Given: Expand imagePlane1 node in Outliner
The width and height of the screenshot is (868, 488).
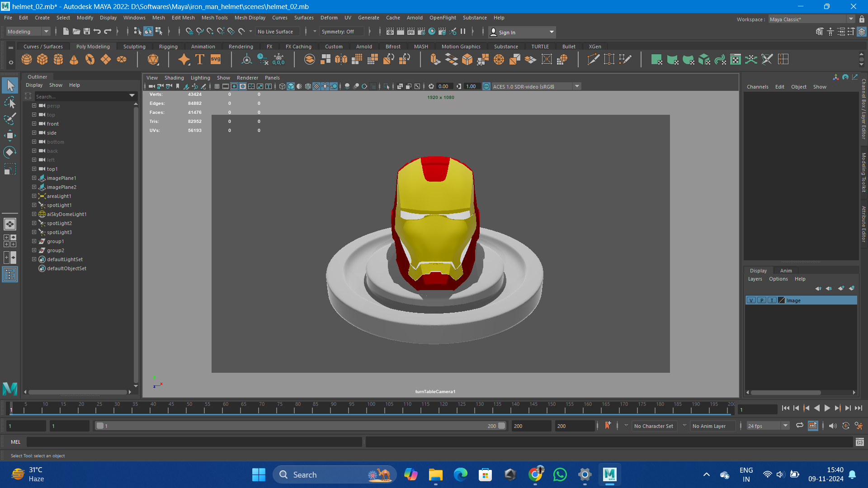Looking at the screenshot, I should coord(34,178).
